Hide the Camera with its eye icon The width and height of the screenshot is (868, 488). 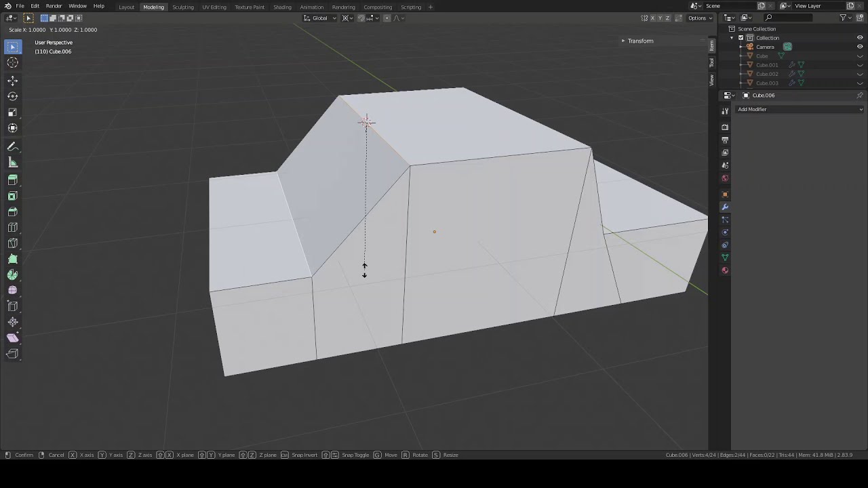pyautogui.click(x=860, y=47)
